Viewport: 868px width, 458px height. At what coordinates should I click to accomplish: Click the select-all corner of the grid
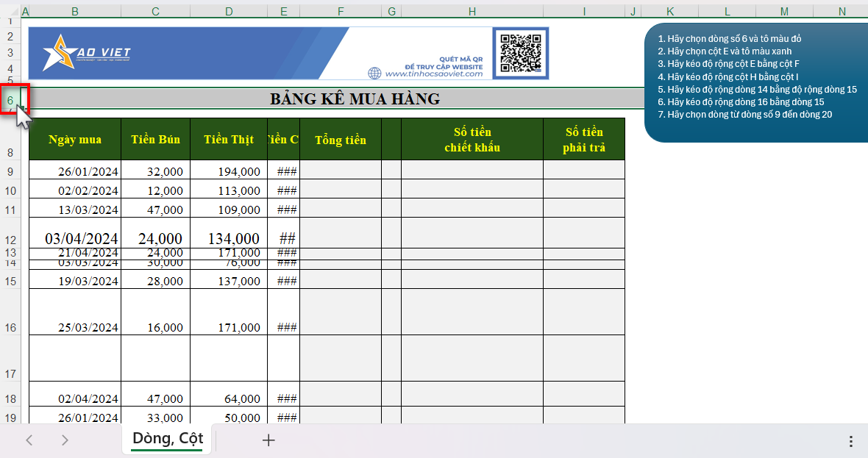10,12
